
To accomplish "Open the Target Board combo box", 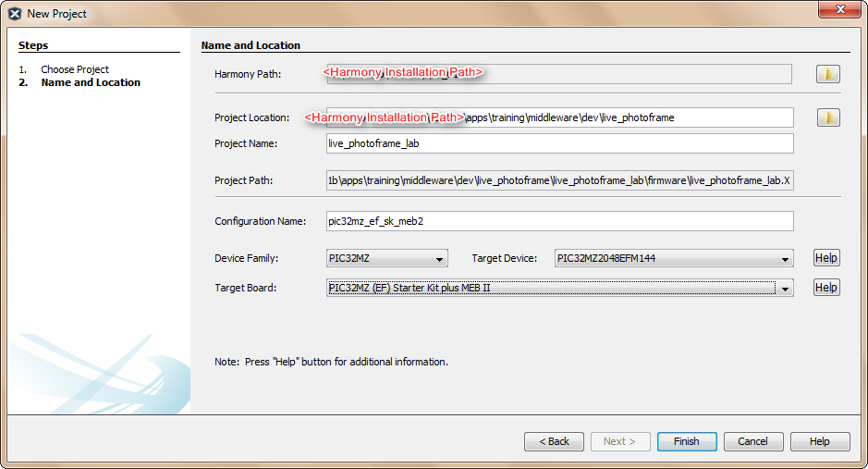I will click(559, 289).
